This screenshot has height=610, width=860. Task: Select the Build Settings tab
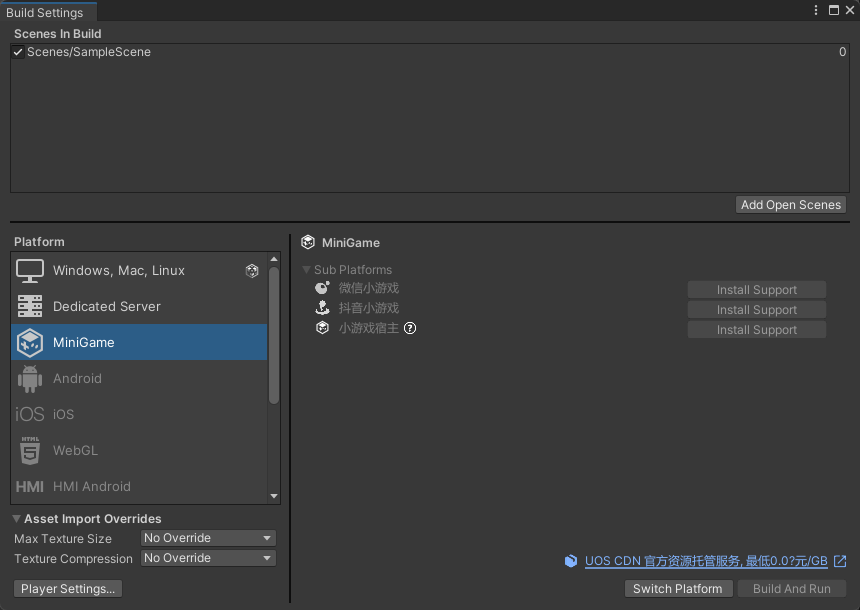(45, 13)
